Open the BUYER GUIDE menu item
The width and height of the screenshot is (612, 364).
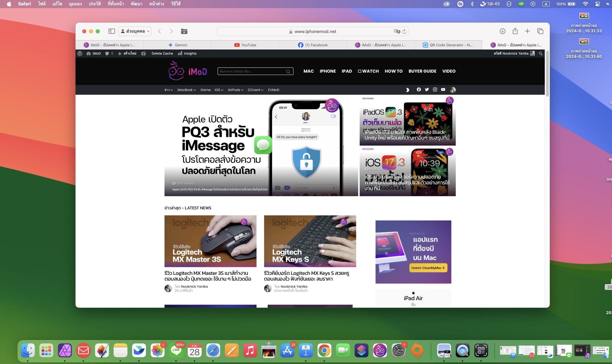(x=422, y=71)
